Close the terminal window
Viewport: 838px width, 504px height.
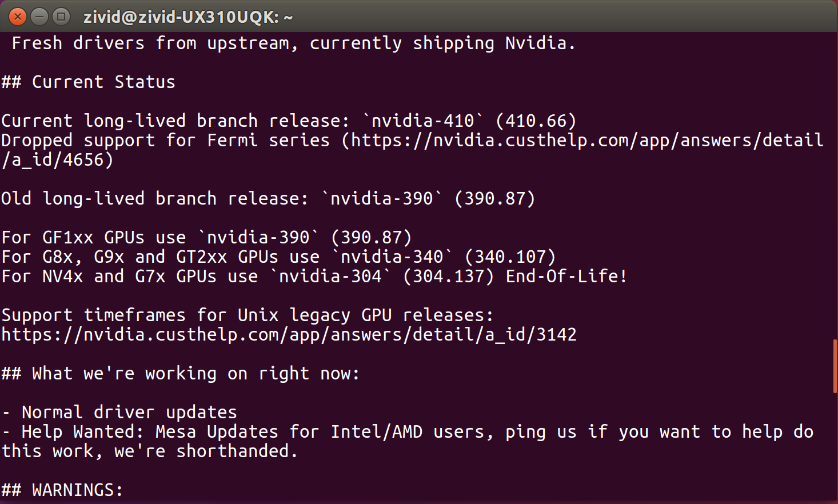tap(18, 17)
